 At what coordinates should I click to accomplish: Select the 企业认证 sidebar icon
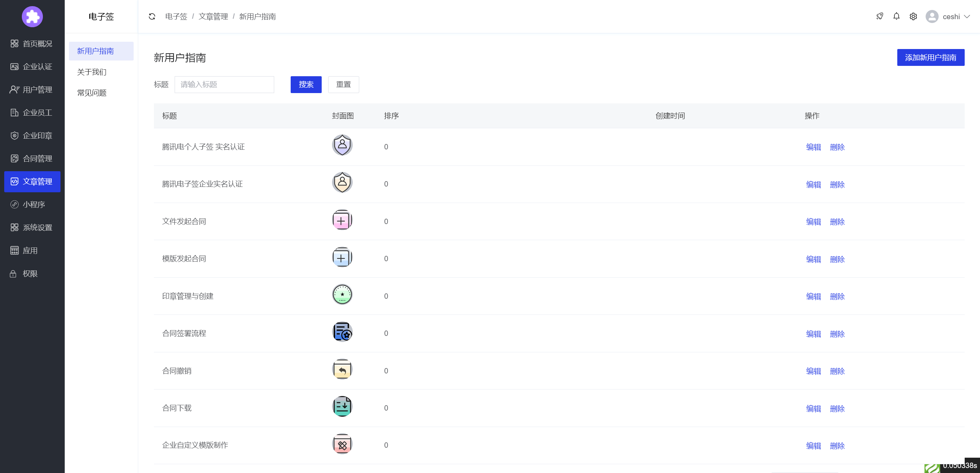click(15, 66)
